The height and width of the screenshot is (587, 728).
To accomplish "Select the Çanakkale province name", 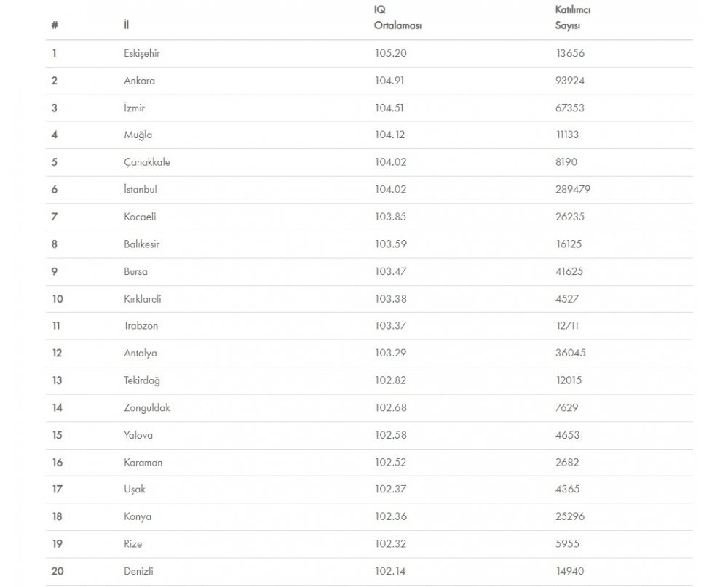I will click(147, 162).
